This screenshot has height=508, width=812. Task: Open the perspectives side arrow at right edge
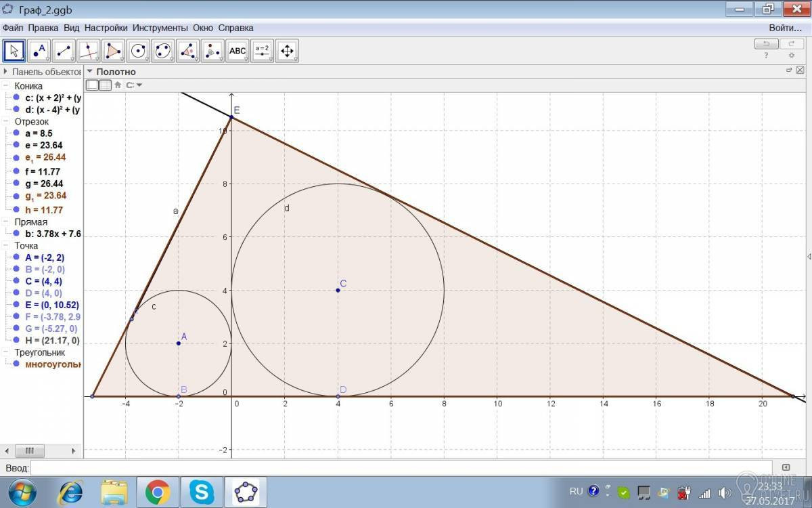[x=809, y=256]
